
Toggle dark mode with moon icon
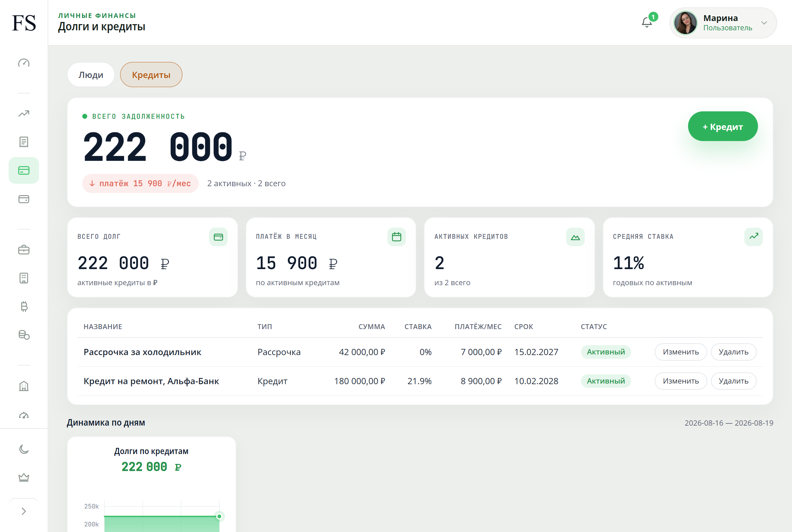pos(24,449)
